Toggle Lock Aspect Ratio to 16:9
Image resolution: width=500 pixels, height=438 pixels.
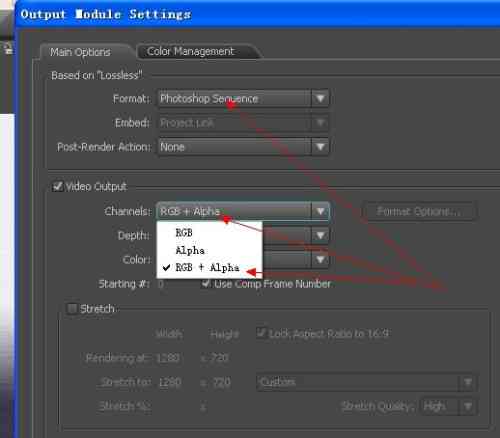261,333
